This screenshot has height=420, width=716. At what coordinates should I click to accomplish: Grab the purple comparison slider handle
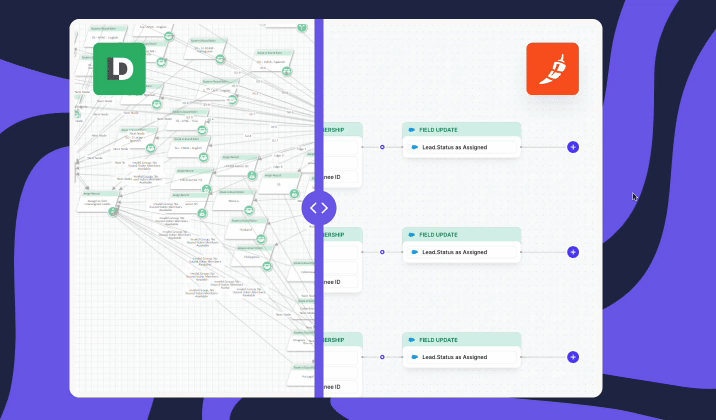click(319, 208)
